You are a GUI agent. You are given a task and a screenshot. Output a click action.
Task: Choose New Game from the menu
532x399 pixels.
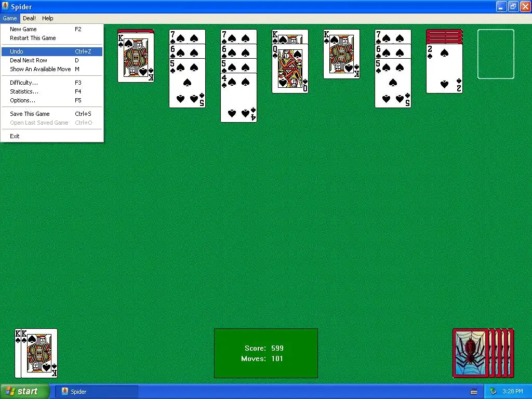coord(52,29)
